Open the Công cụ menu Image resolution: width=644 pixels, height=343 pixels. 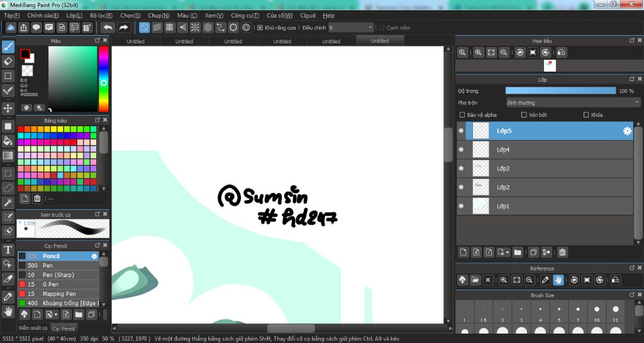(245, 16)
